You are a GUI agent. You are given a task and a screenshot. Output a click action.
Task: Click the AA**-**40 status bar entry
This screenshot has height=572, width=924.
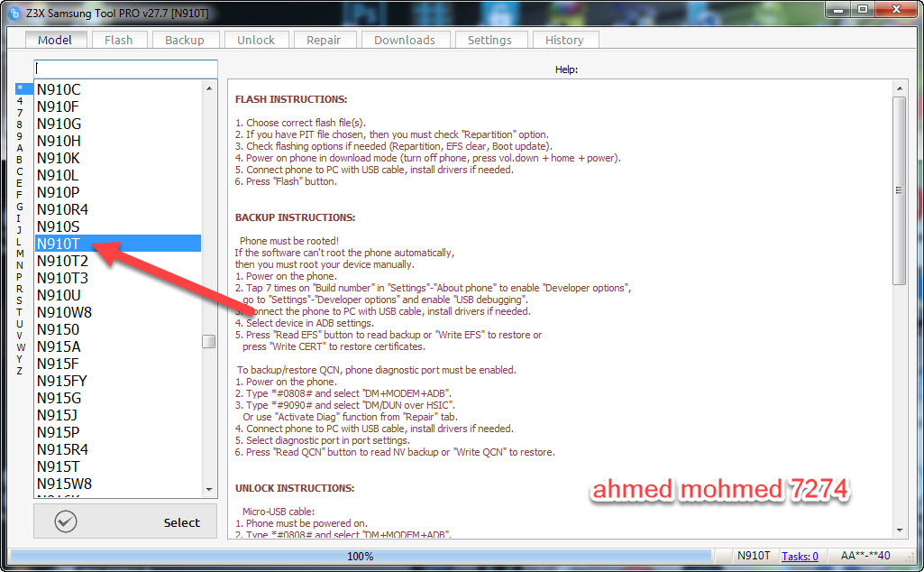coord(865,556)
